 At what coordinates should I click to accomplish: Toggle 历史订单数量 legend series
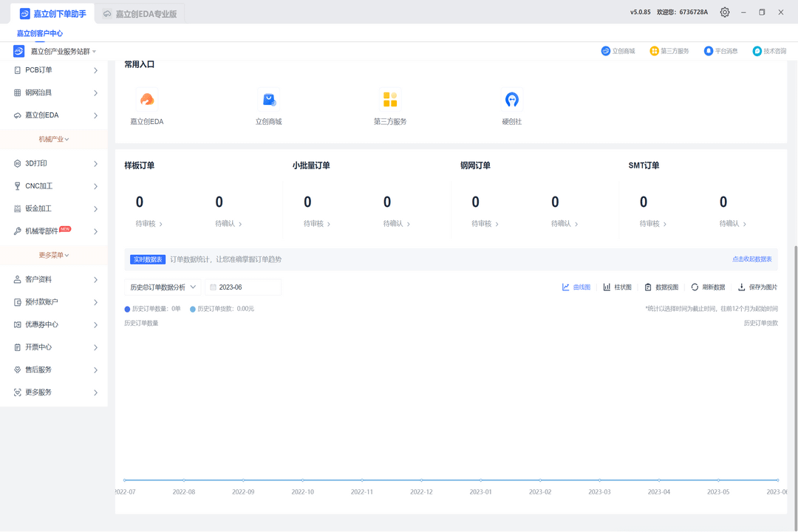point(153,309)
